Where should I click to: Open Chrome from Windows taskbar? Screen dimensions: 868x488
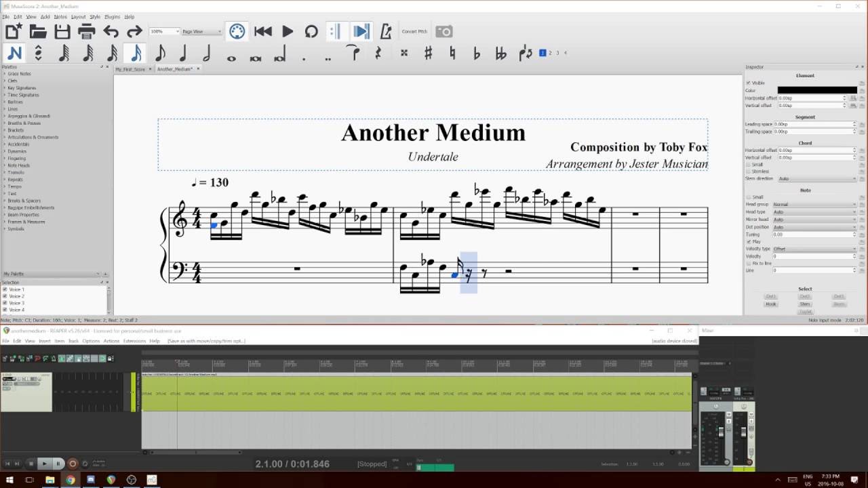[x=70, y=480]
